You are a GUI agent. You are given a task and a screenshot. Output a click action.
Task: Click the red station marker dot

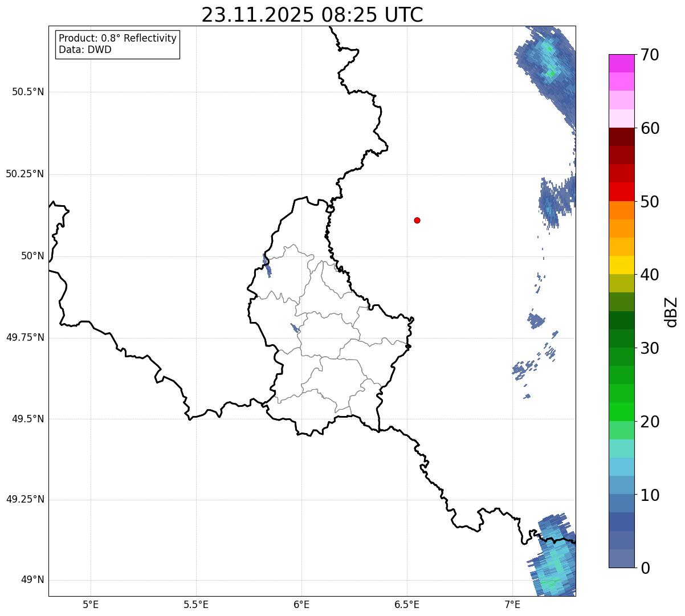[417, 220]
